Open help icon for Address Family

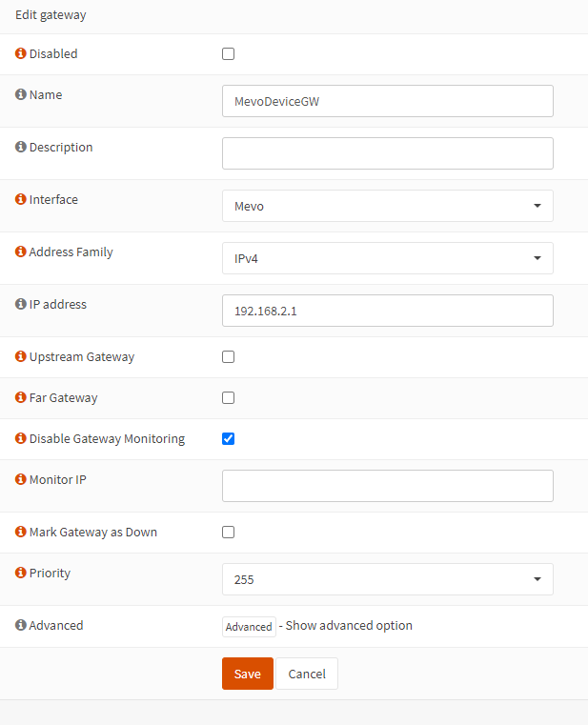click(21, 252)
